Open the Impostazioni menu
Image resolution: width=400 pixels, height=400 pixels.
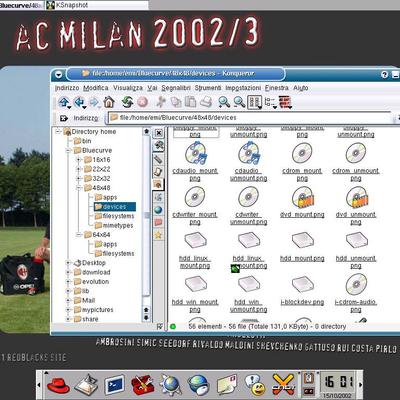pyautogui.click(x=243, y=88)
